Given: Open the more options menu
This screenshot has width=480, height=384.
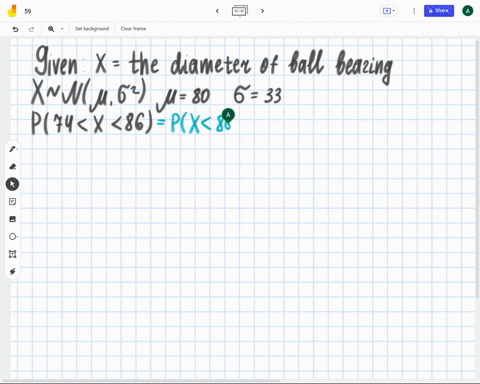Looking at the screenshot, I should pyautogui.click(x=414, y=11).
